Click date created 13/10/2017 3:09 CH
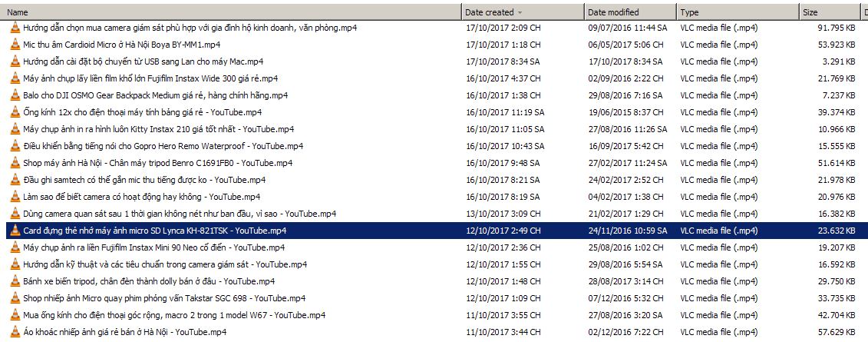 click(503, 214)
